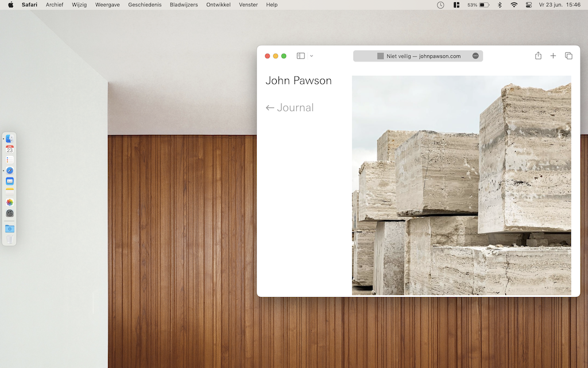The height and width of the screenshot is (368, 588).
Task: Open Time Machine clock status icon
Action: tap(440, 5)
